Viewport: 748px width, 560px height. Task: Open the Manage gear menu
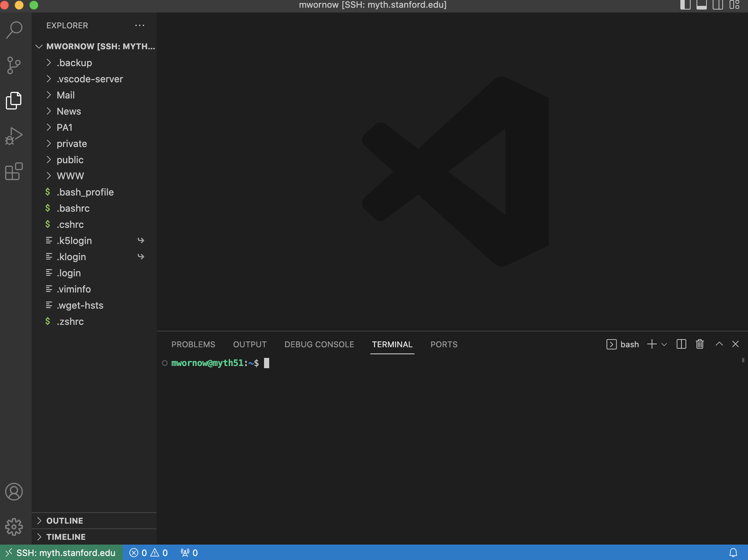[x=14, y=527]
